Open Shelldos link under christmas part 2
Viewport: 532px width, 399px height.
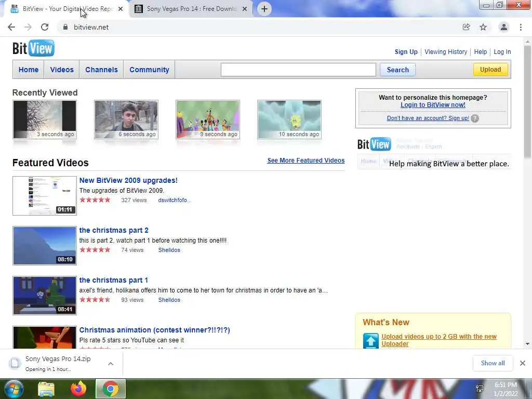point(169,250)
